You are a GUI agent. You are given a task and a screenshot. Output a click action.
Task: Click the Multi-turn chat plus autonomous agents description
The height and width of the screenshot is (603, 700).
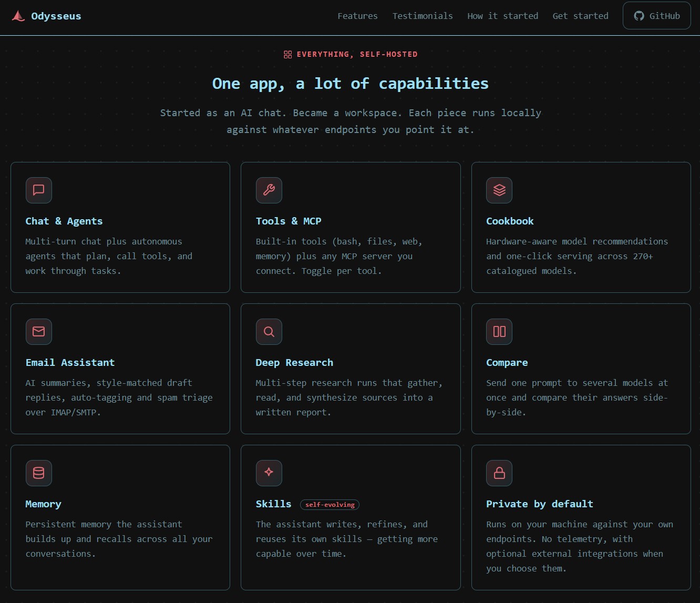pyautogui.click(x=109, y=256)
